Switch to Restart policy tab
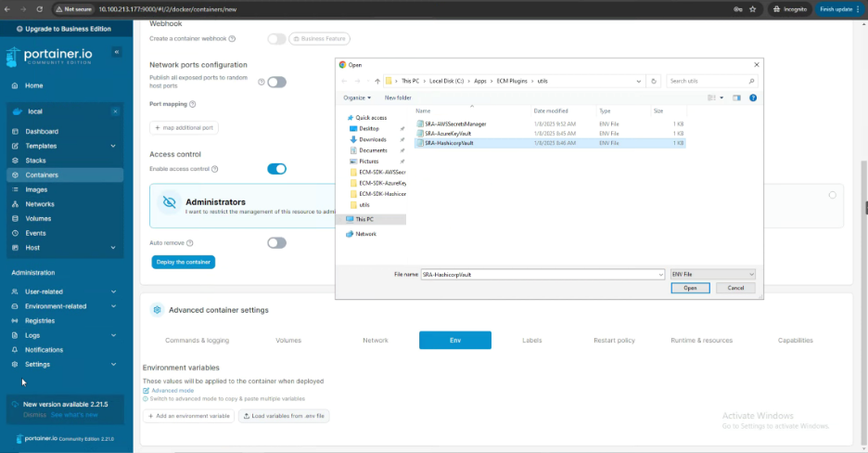The height and width of the screenshot is (453, 868). click(614, 341)
